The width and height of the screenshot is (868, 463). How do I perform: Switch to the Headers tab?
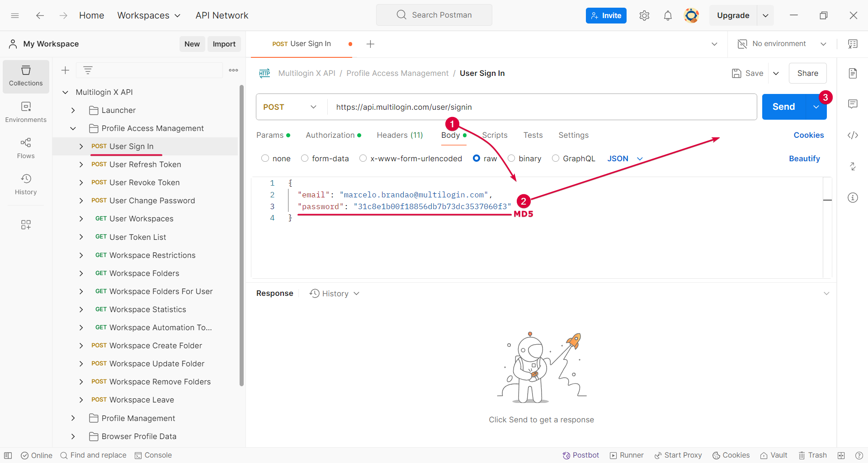click(400, 135)
